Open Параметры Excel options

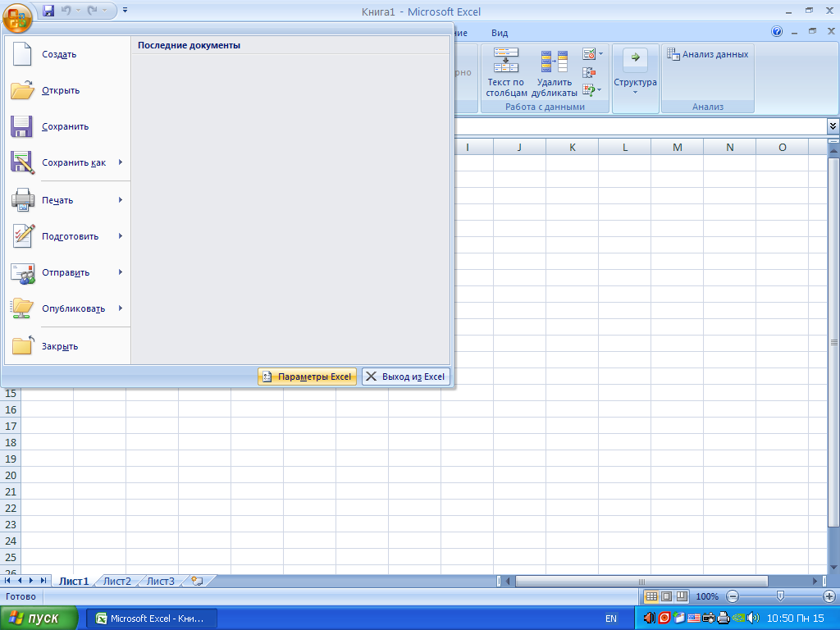(307, 377)
